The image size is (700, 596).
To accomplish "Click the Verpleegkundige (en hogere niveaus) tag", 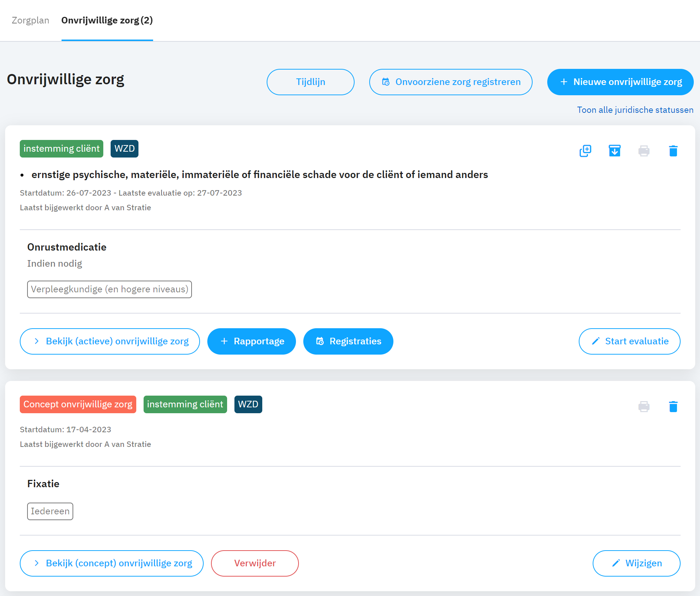I will (110, 289).
